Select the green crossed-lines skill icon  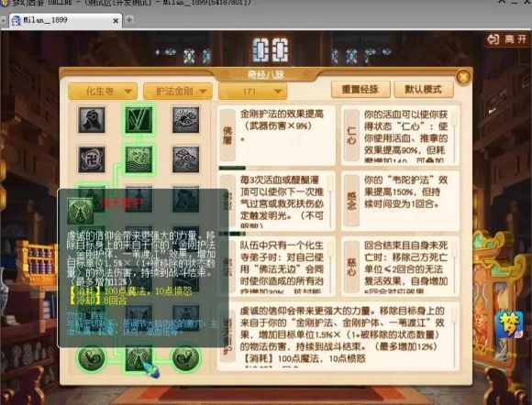point(139,120)
